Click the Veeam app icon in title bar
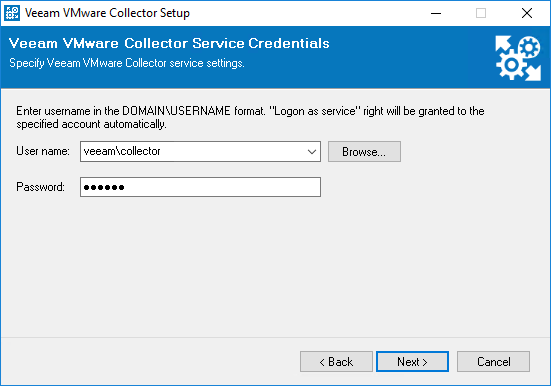The height and width of the screenshot is (386, 551). click(12, 13)
